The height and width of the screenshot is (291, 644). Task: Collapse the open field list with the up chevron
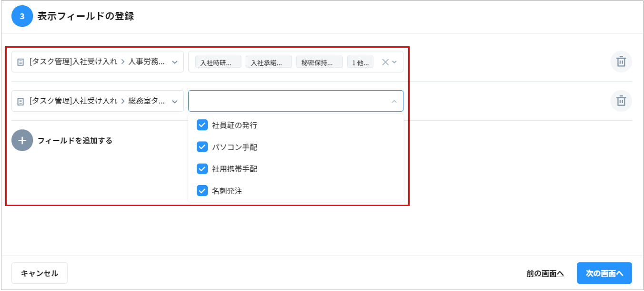[394, 102]
